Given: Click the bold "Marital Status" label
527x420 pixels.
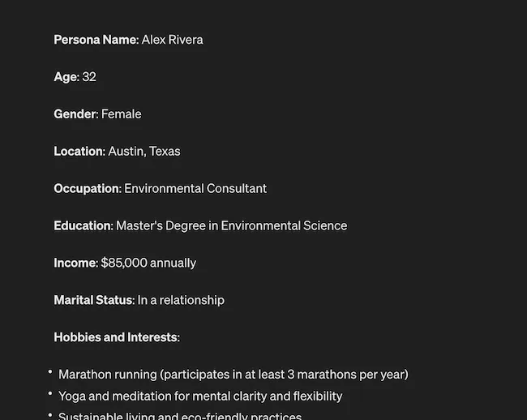Looking at the screenshot, I should tap(93, 301).
